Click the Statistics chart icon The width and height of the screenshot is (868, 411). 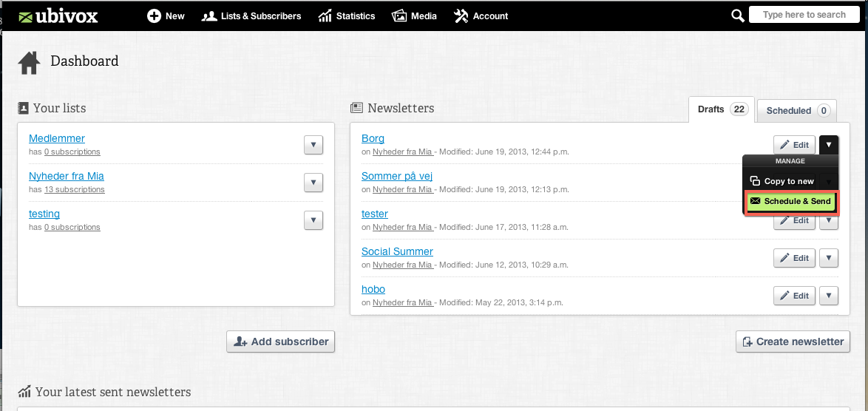coord(325,16)
